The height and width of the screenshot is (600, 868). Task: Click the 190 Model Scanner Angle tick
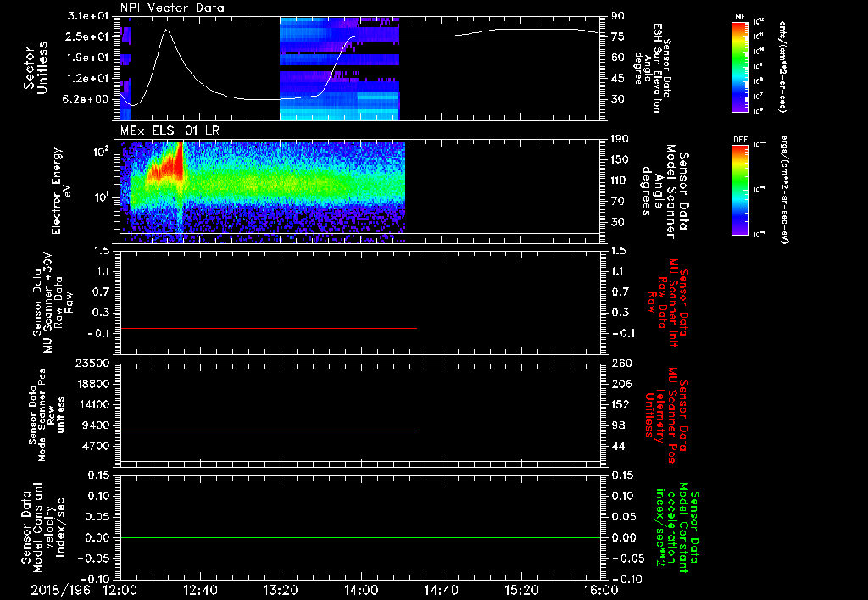click(620, 138)
